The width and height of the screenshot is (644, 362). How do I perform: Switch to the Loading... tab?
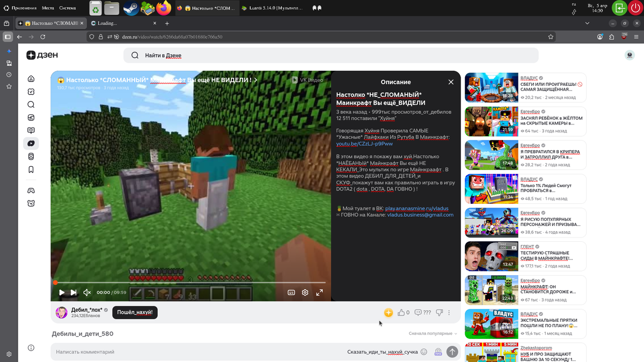tap(124, 24)
